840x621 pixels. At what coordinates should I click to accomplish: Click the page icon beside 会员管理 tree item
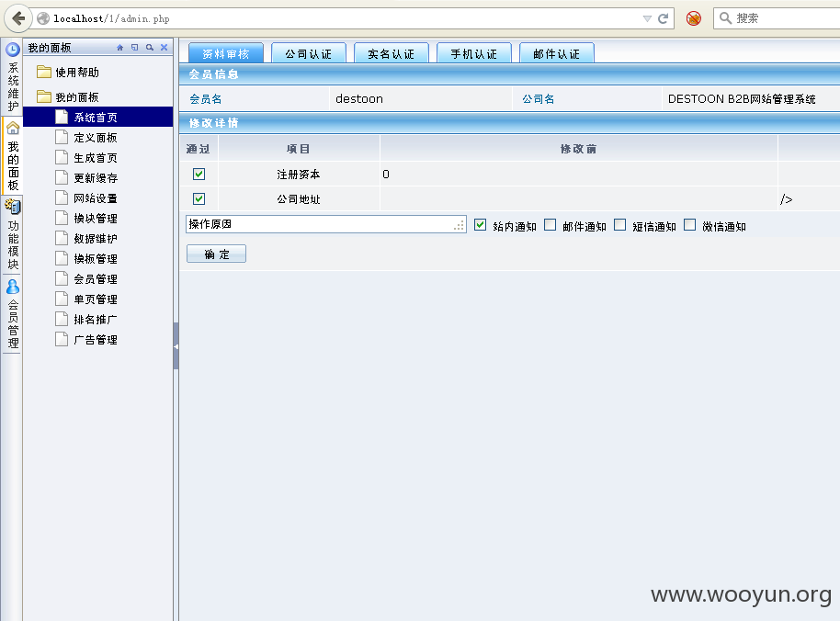click(x=62, y=278)
